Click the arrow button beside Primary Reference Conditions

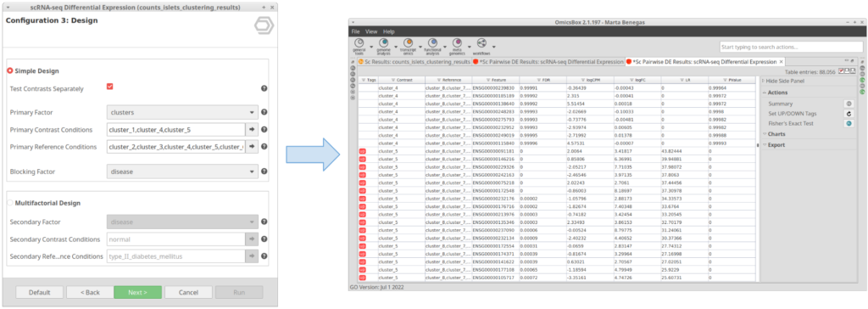(x=252, y=147)
